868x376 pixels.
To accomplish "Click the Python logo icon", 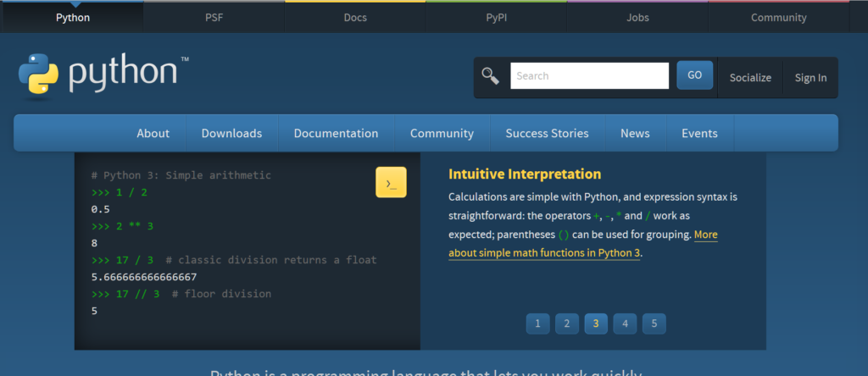I will (x=38, y=73).
